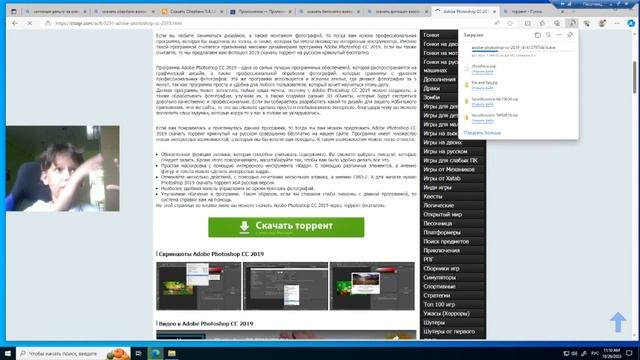The image size is (640, 360).
Task: Switch to the Приложения tab
Action: click(x=261, y=11)
